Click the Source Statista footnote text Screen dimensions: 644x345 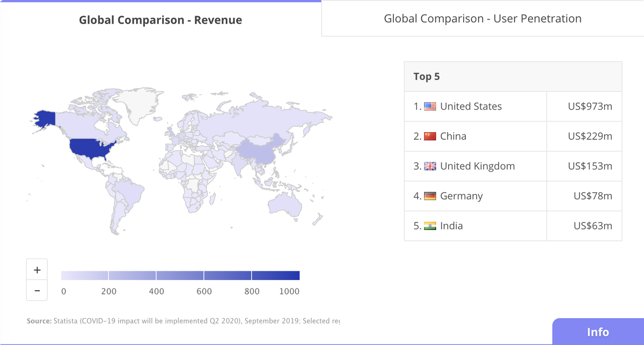(x=184, y=321)
